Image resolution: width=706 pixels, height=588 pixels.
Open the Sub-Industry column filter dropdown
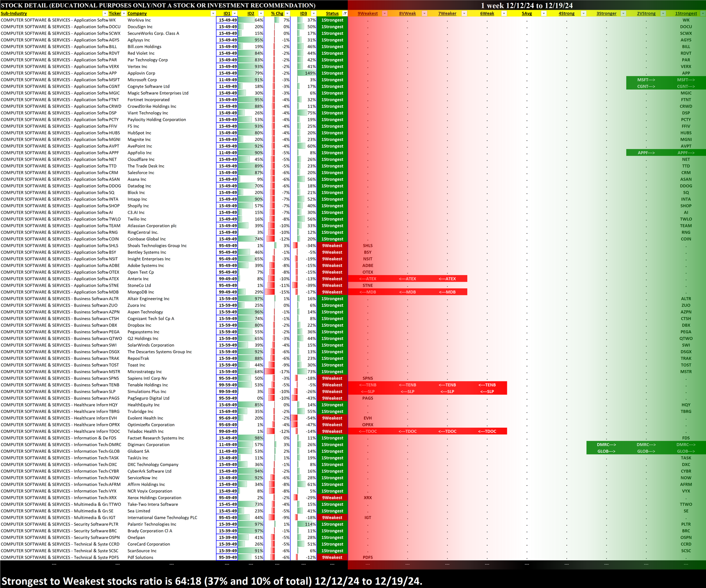pos(105,13)
